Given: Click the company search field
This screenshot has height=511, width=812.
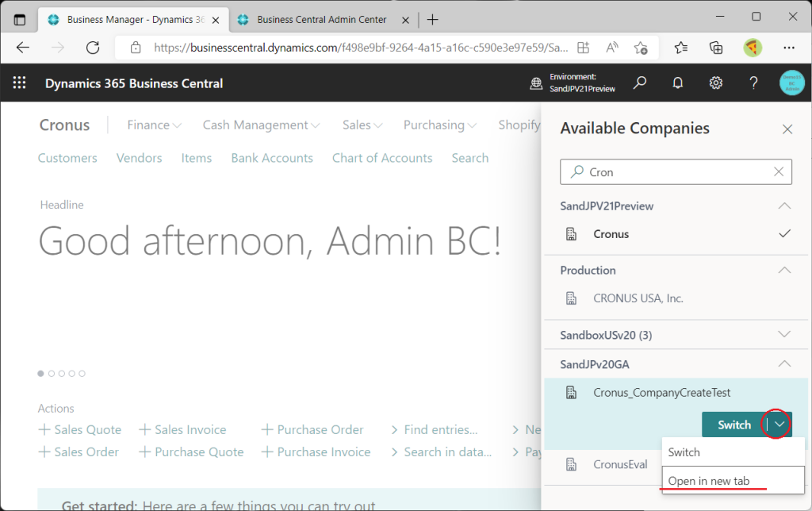Looking at the screenshot, I should click(x=676, y=171).
